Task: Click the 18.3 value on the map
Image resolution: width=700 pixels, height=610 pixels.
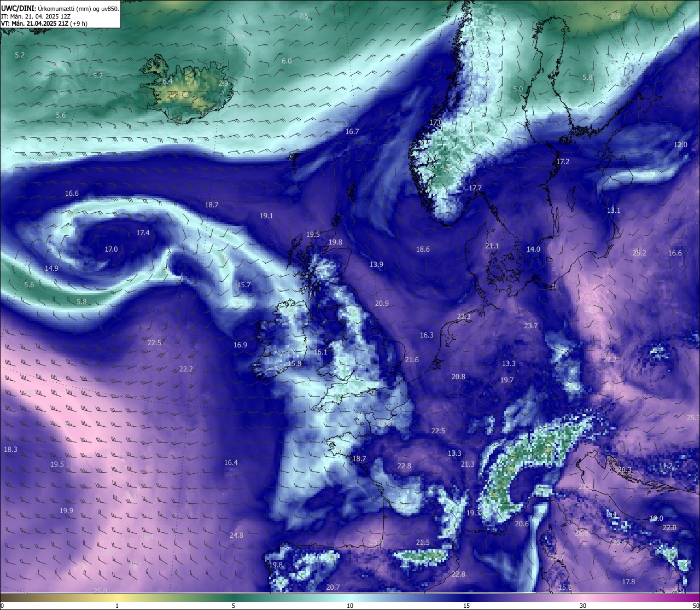Action: coord(10,449)
